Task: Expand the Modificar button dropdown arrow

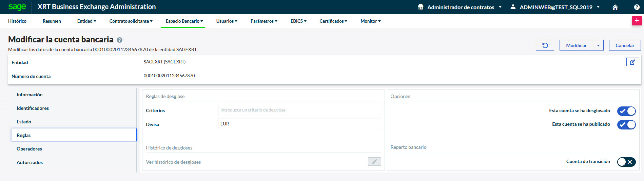Action: click(x=598, y=45)
